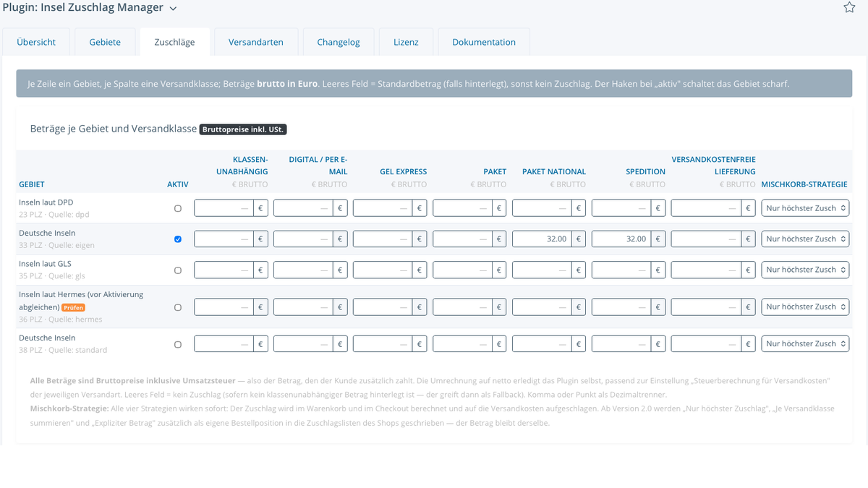Click Paket field for Inseln laut Hermes
Viewport: 868px width, 488px height.
click(462, 307)
